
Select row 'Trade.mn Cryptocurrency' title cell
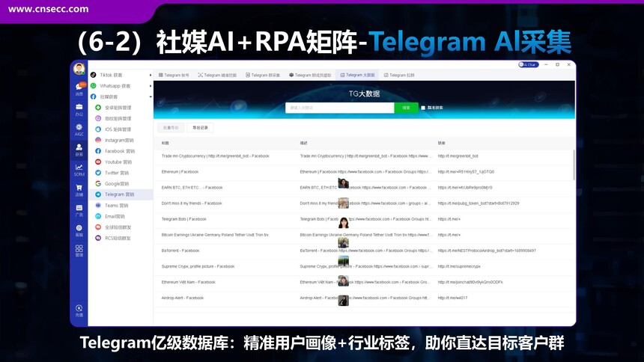click(215, 156)
